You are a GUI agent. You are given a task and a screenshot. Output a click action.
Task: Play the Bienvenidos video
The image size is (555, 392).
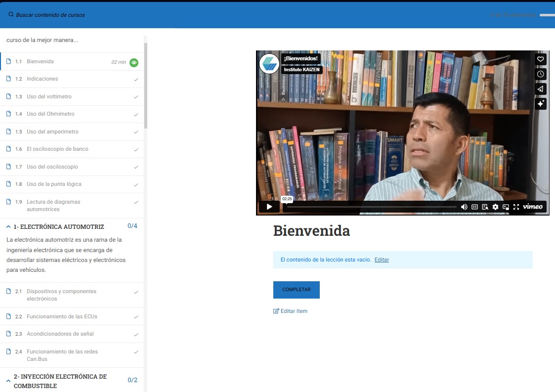tap(269, 207)
